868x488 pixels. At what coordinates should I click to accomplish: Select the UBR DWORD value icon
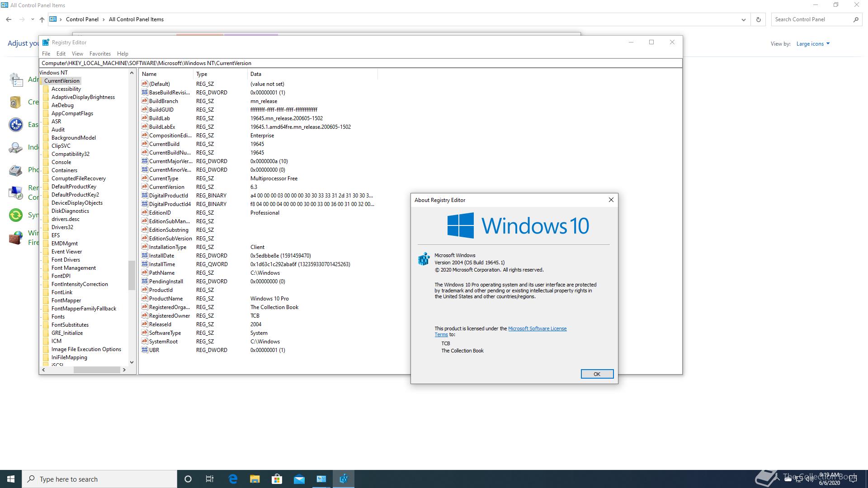click(x=145, y=350)
